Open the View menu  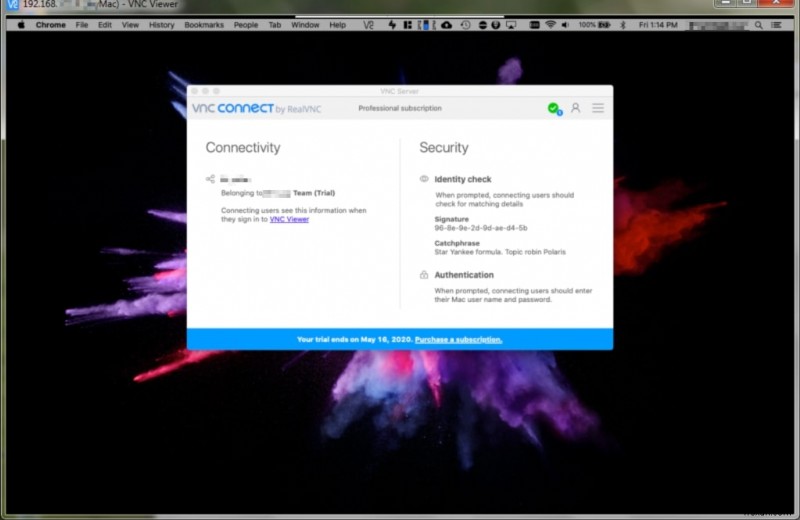click(x=130, y=24)
